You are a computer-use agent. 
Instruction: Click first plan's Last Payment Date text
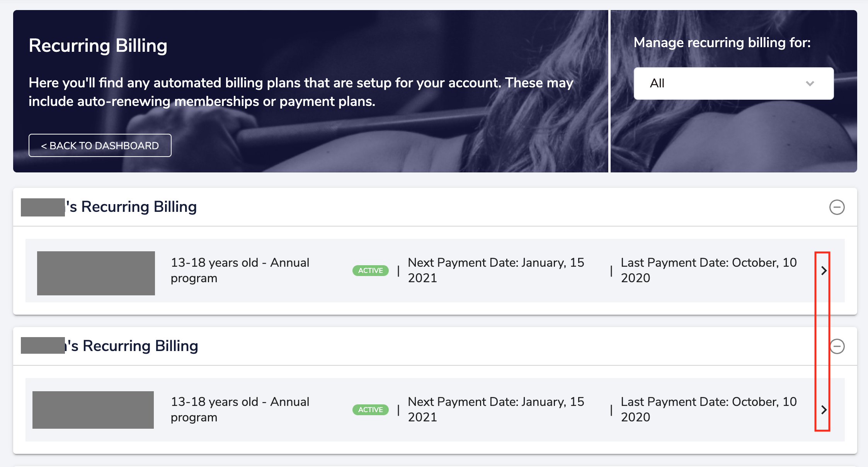click(708, 270)
